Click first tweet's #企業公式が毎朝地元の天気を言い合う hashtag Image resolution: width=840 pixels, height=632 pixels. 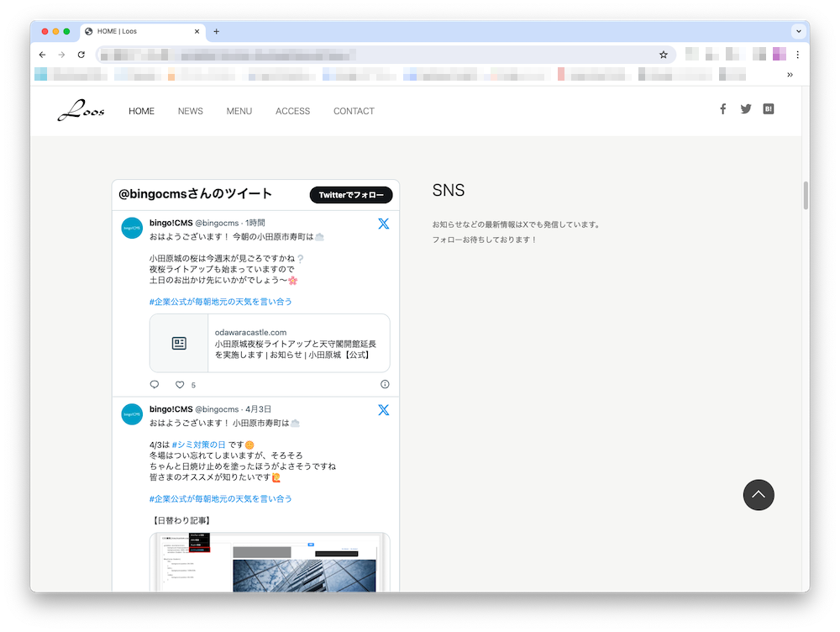(x=220, y=302)
